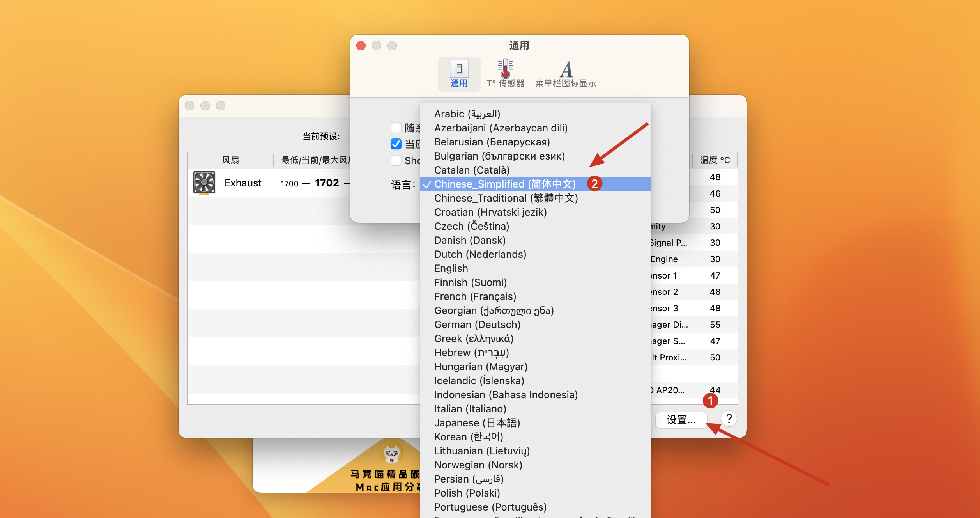
Task: Pick Japanese (日本語) in dropdown
Action: click(x=477, y=423)
